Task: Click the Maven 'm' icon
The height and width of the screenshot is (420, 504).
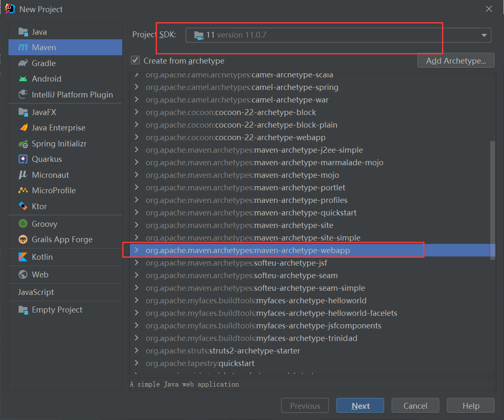Action: (23, 48)
